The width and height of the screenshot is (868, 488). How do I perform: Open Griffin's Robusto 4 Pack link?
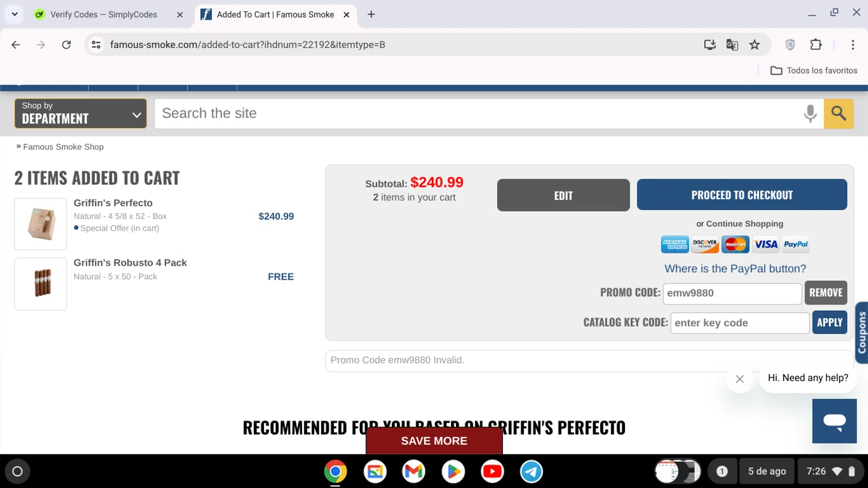click(130, 263)
